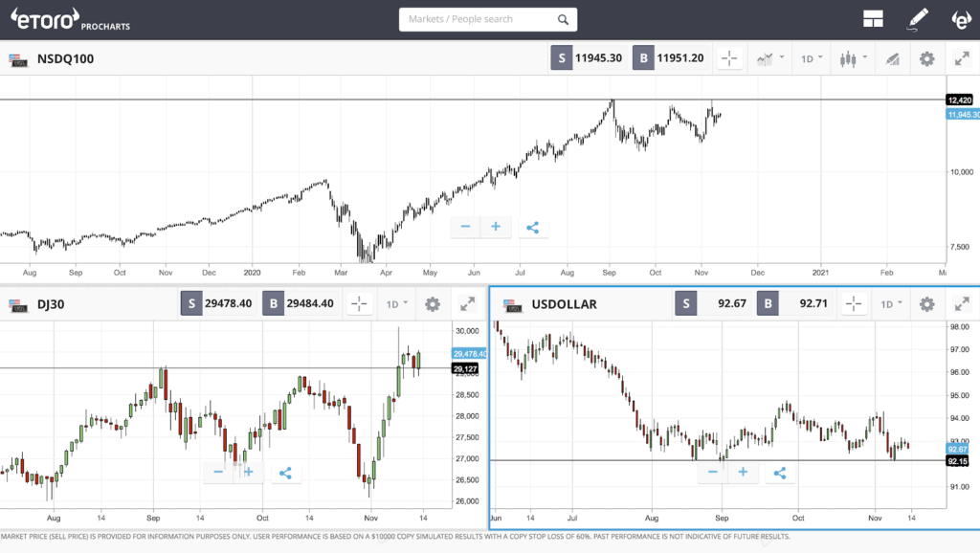Toggle the crosshair on the NSDQ100 chart
This screenshot has width=980, height=553.
click(x=729, y=58)
